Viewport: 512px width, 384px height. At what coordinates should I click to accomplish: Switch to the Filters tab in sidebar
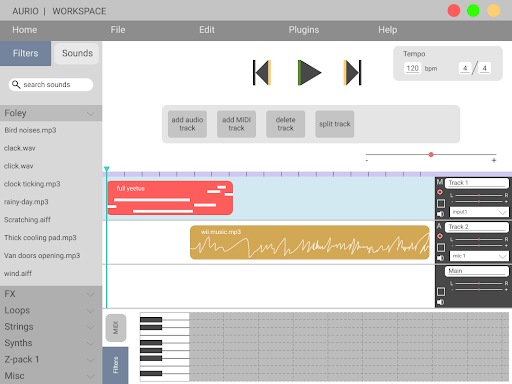click(25, 53)
